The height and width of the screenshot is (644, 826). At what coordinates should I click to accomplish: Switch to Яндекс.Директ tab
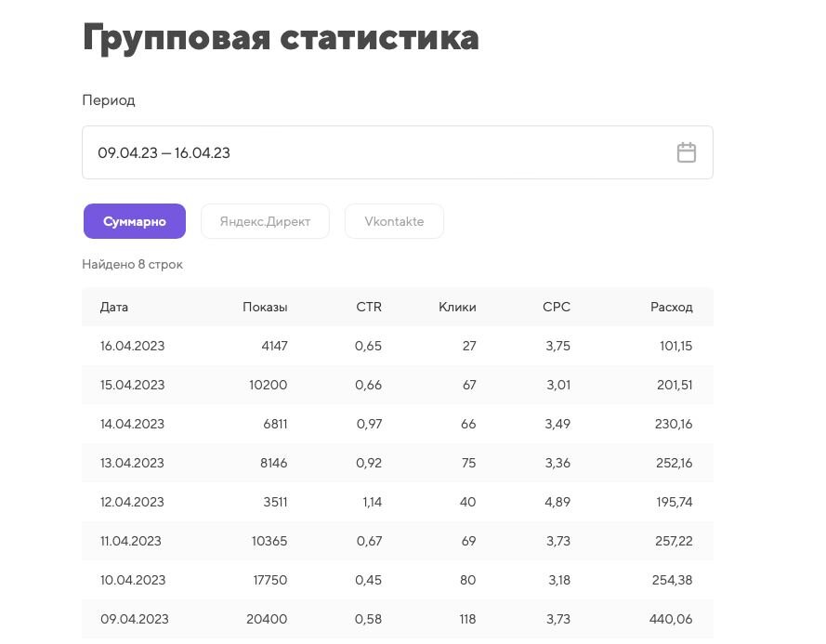tap(265, 221)
